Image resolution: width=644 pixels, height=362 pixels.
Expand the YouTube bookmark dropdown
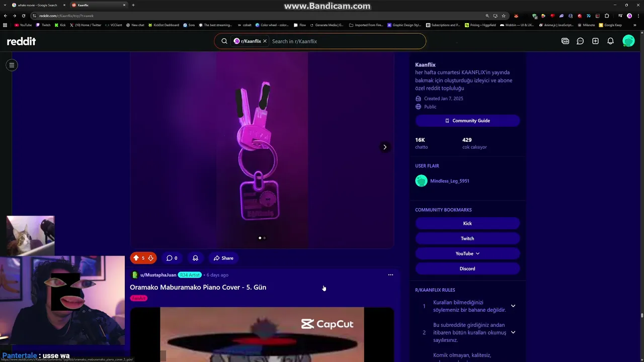467,253
